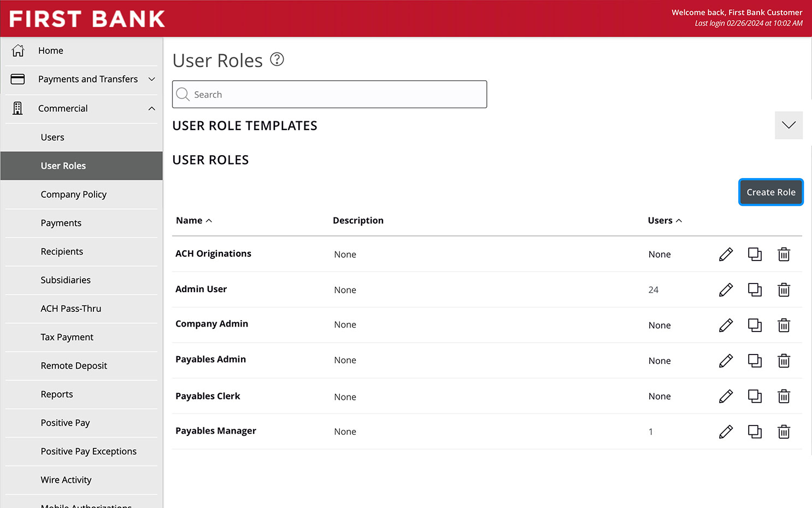Delete the Payables Admin role
Viewport: 812px width, 508px height.
pos(784,361)
